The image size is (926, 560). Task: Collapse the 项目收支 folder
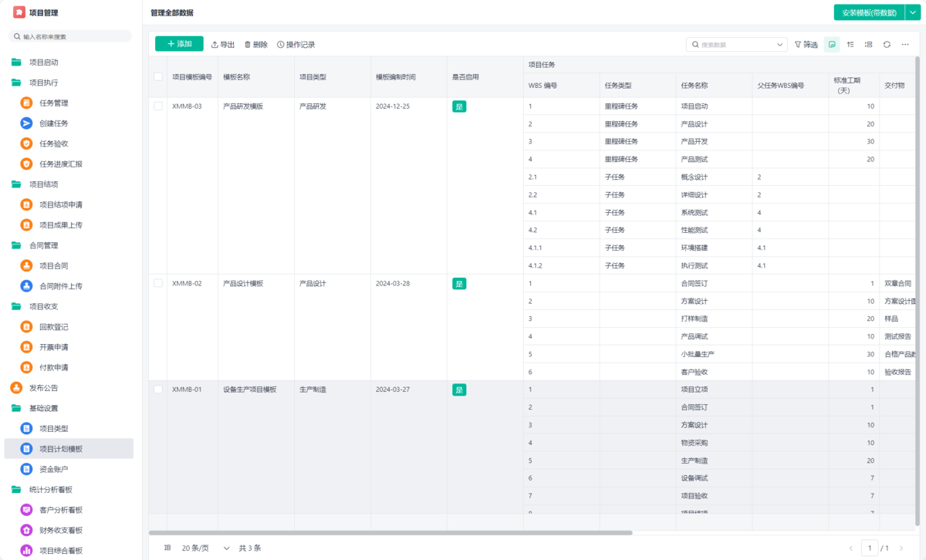(x=16, y=306)
